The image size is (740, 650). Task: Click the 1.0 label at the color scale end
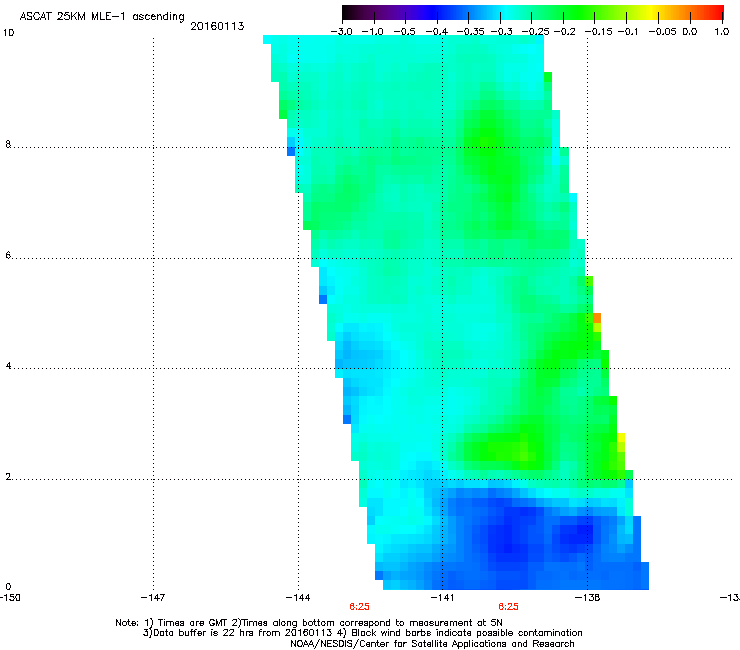click(722, 32)
